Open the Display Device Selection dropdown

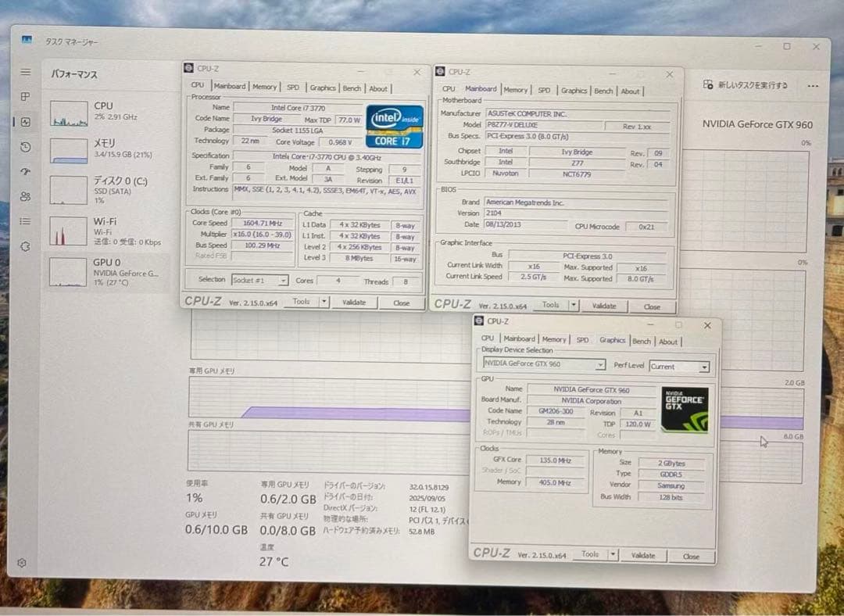tap(599, 364)
